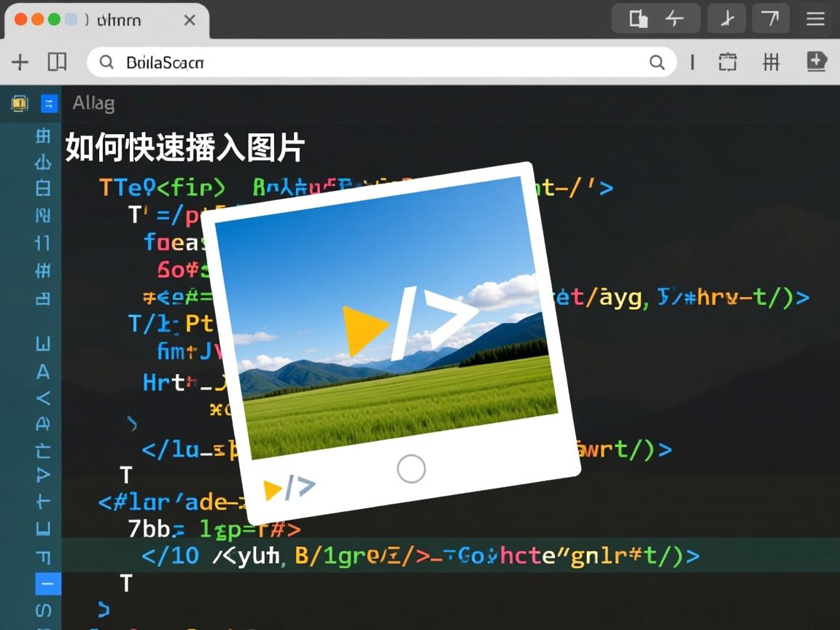Open the hamburger menu in the title bar
The height and width of the screenshot is (630, 840).
tap(815, 19)
